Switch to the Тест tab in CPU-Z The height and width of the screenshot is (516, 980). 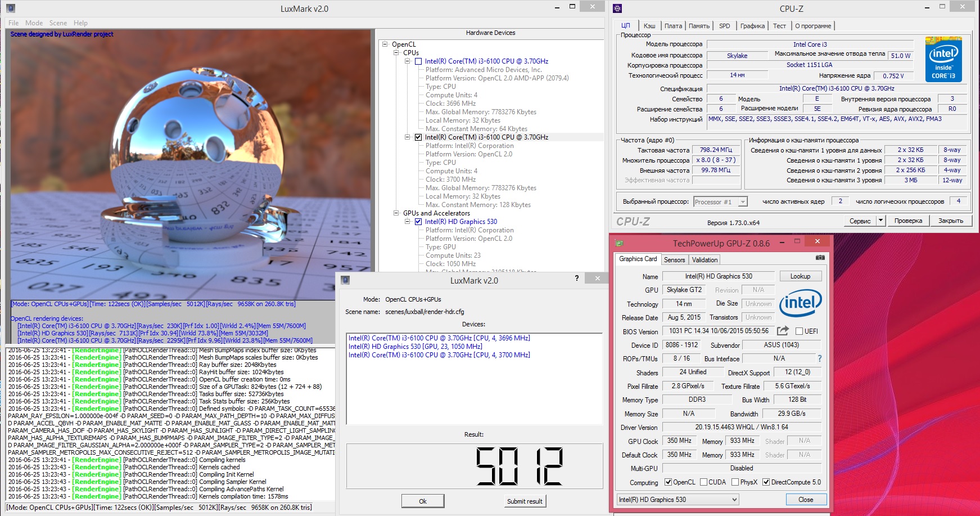click(x=779, y=26)
